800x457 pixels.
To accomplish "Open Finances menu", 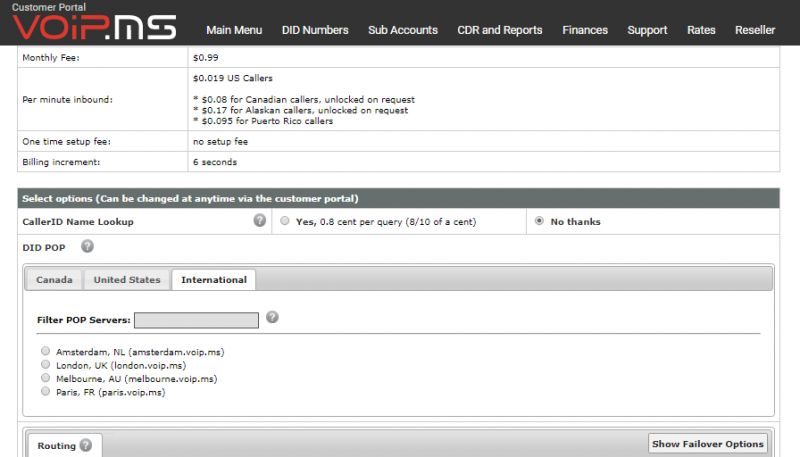I will 585,30.
